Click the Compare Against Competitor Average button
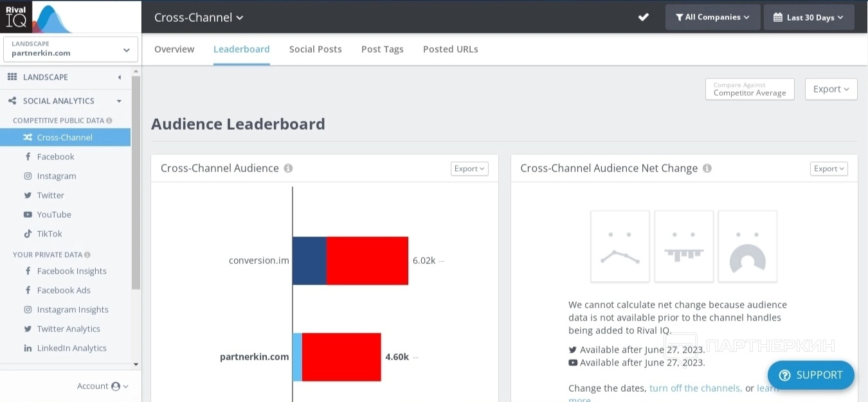This screenshot has height=402, width=868. pos(750,89)
